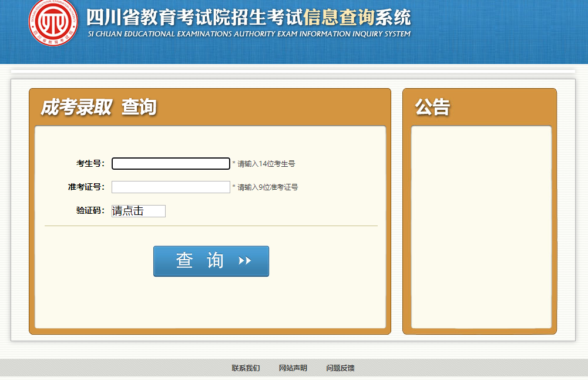Screen dimensions: 588x380
Task: Open the 问题反馈 footer link
Action: 340,368
